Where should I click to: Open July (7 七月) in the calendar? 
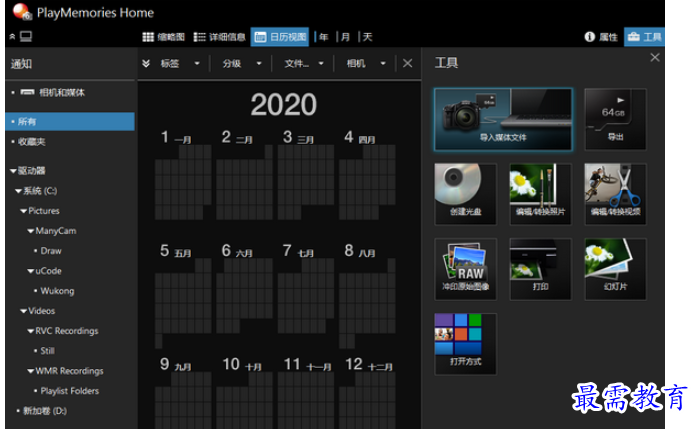click(306, 289)
